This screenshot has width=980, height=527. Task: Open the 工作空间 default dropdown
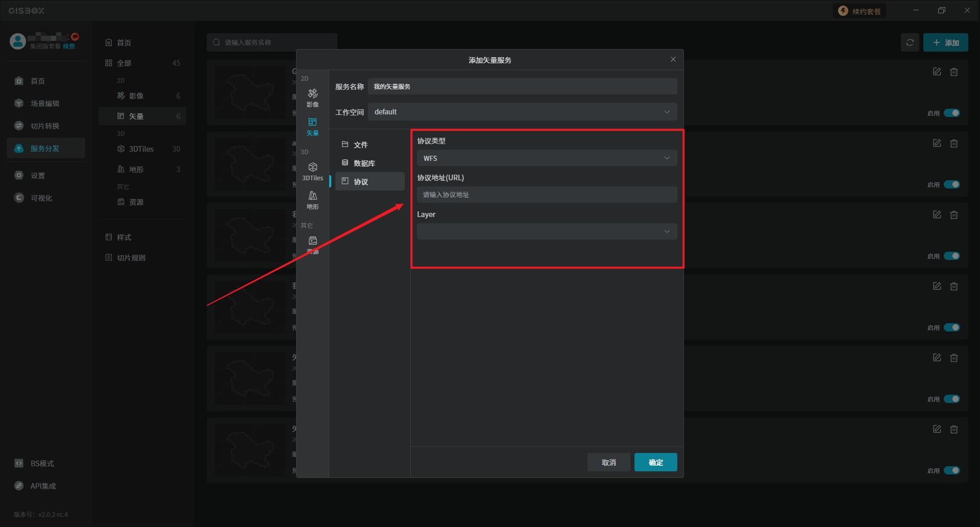pyautogui.click(x=522, y=112)
